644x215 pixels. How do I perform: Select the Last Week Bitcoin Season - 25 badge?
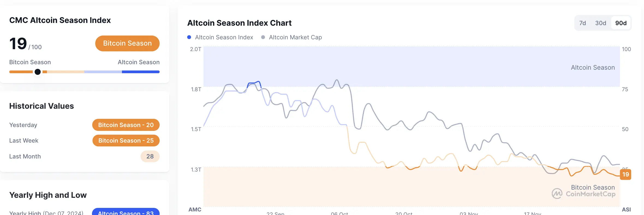(x=126, y=140)
